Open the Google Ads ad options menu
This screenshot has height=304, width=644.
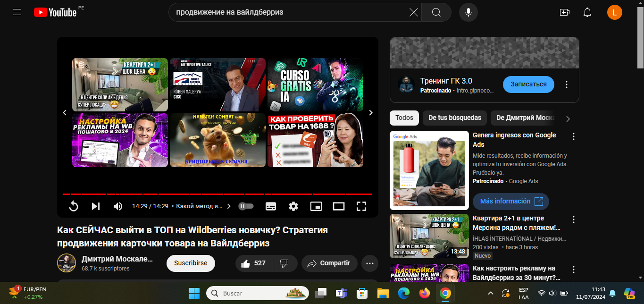pyautogui.click(x=574, y=136)
